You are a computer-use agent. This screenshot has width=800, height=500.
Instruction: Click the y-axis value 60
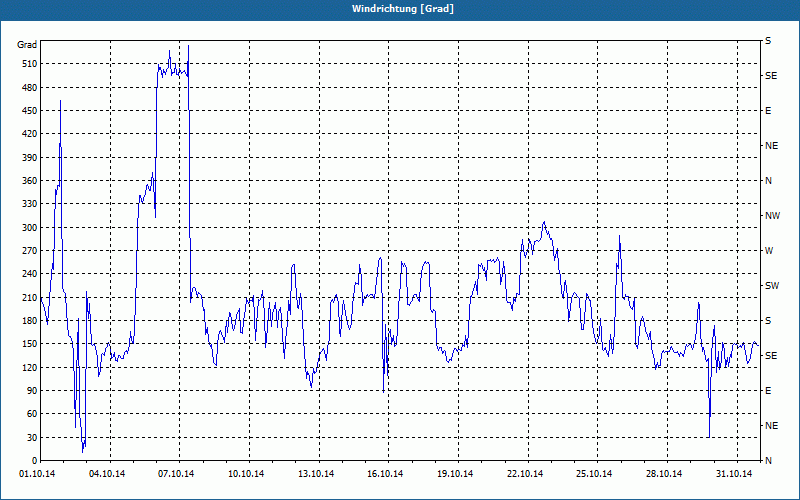tap(32, 414)
